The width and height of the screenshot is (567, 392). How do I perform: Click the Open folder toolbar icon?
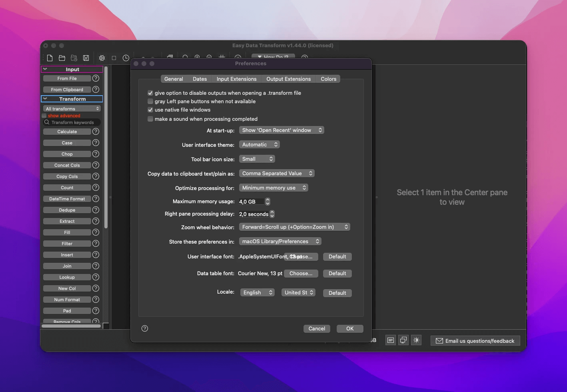(62, 58)
